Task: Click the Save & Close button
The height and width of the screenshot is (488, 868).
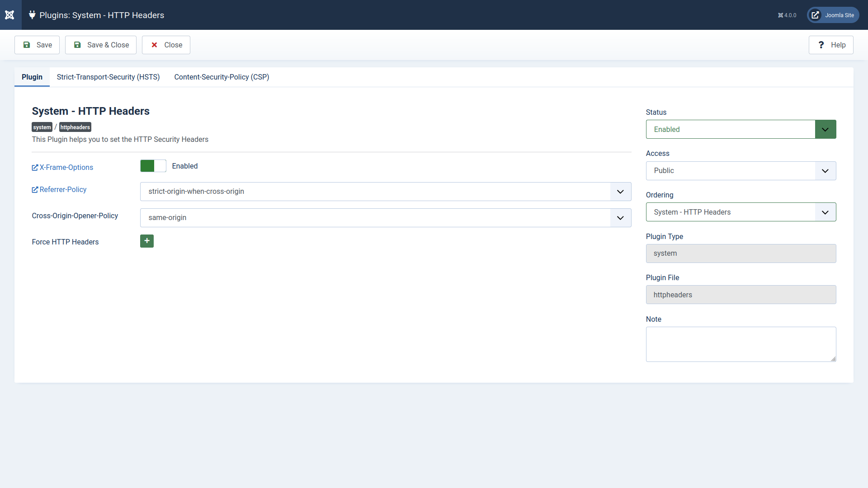Action: click(x=101, y=45)
